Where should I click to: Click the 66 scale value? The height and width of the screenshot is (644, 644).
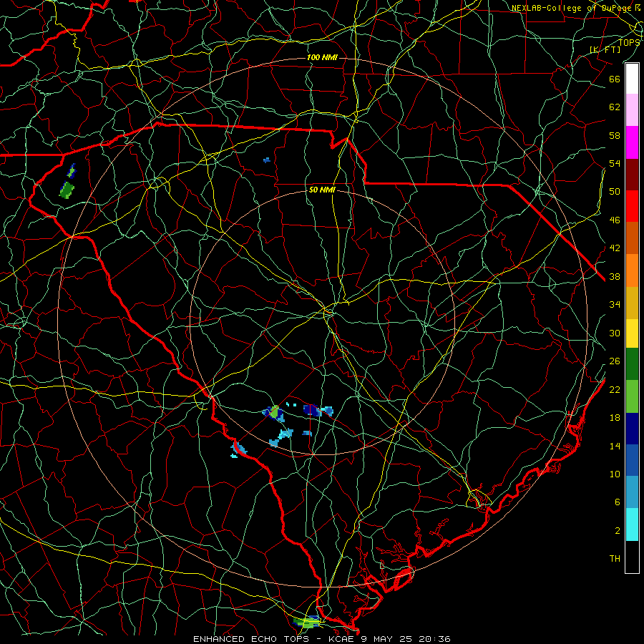pos(615,79)
